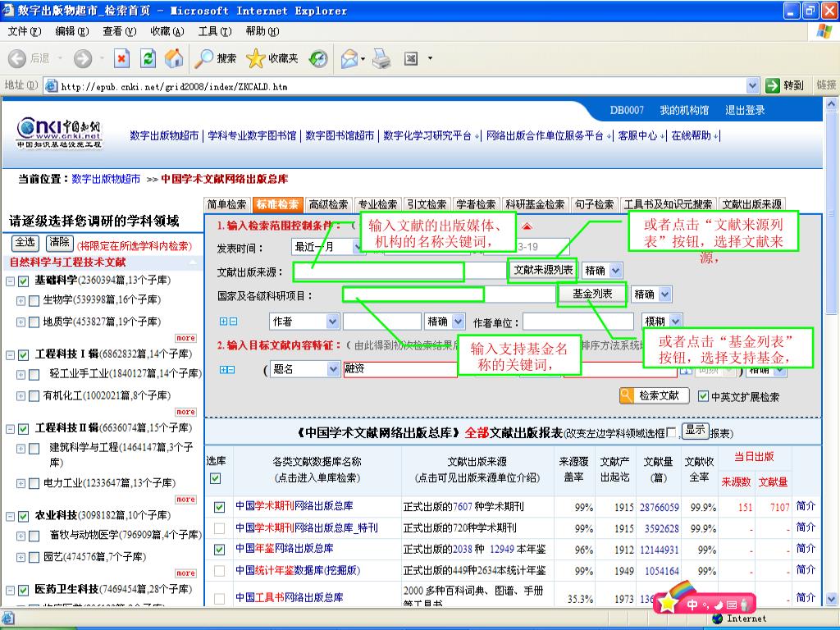Open the address bar dropdown arrow
This screenshot has height=630, width=840.
753,85
